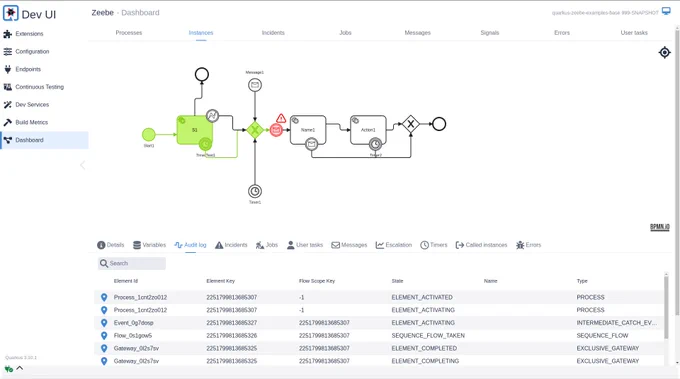
Task: Click the Element Id column header
Action: (x=126, y=281)
